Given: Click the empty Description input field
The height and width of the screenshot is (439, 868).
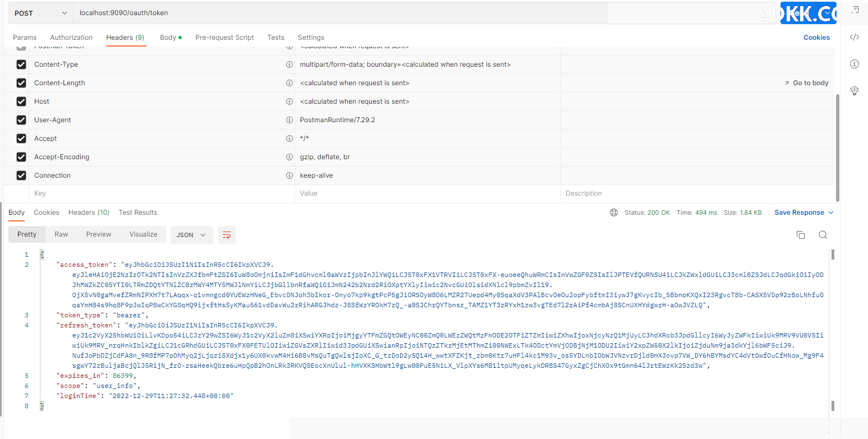Looking at the screenshot, I should [x=697, y=193].
